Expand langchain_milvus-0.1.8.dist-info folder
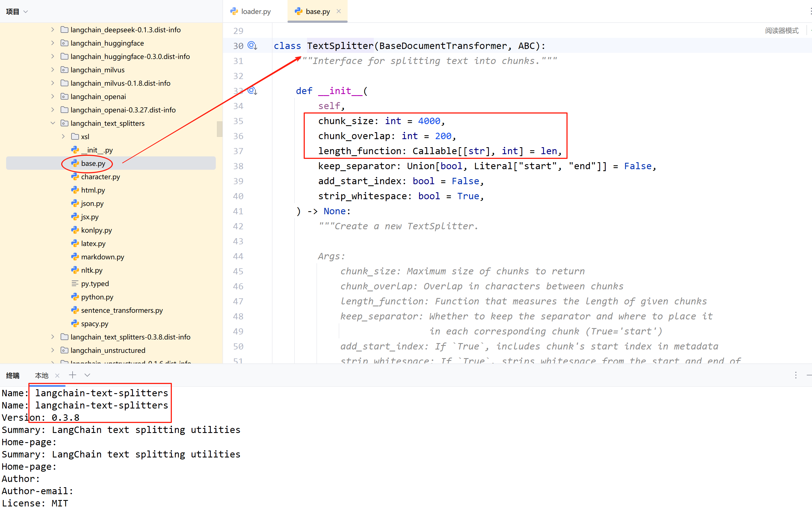This screenshot has height=512, width=812. click(x=53, y=83)
